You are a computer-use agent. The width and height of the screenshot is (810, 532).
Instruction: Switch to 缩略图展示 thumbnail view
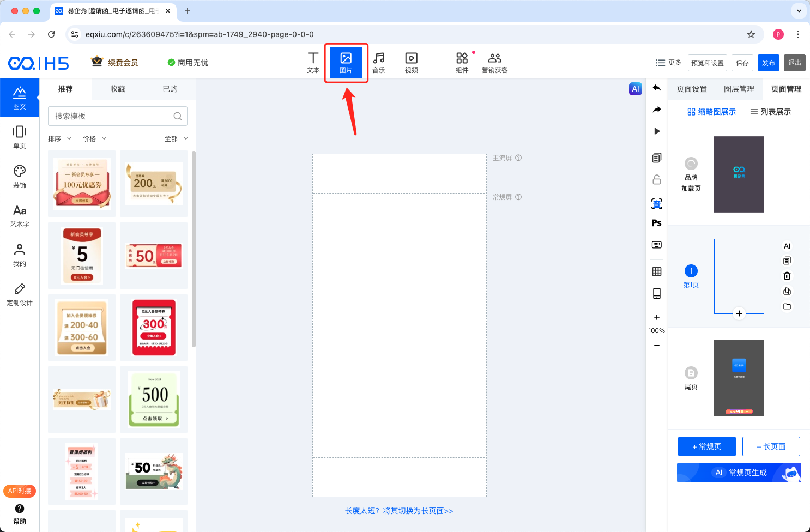coord(711,112)
